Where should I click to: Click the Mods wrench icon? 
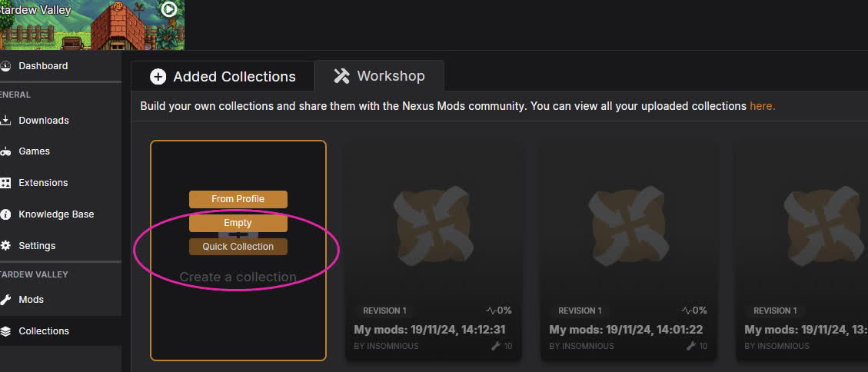point(5,300)
